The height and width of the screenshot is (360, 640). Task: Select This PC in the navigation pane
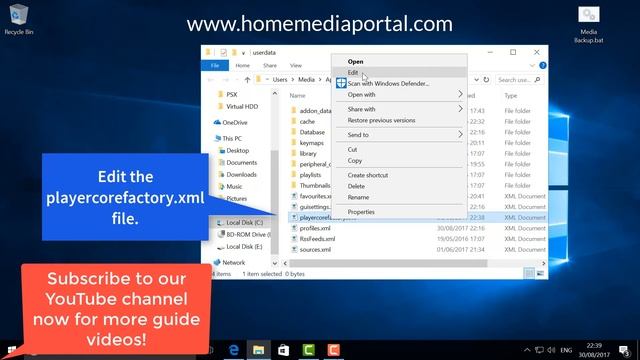tap(232, 138)
